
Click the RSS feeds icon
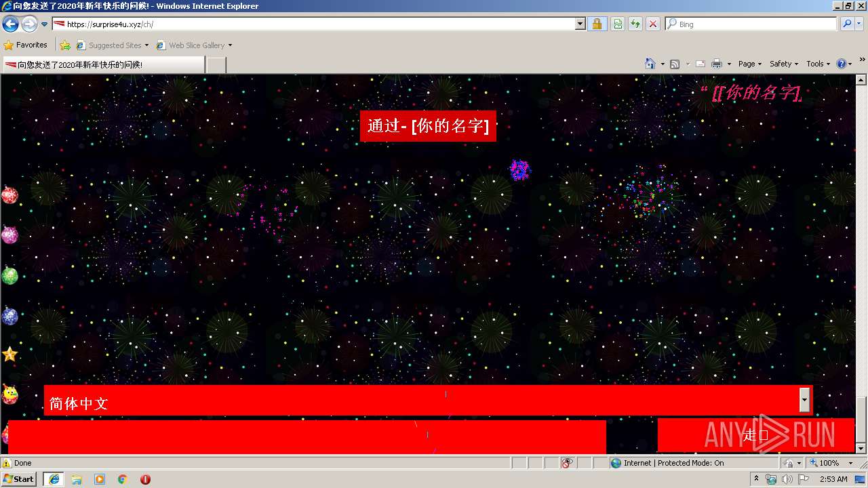[675, 64]
